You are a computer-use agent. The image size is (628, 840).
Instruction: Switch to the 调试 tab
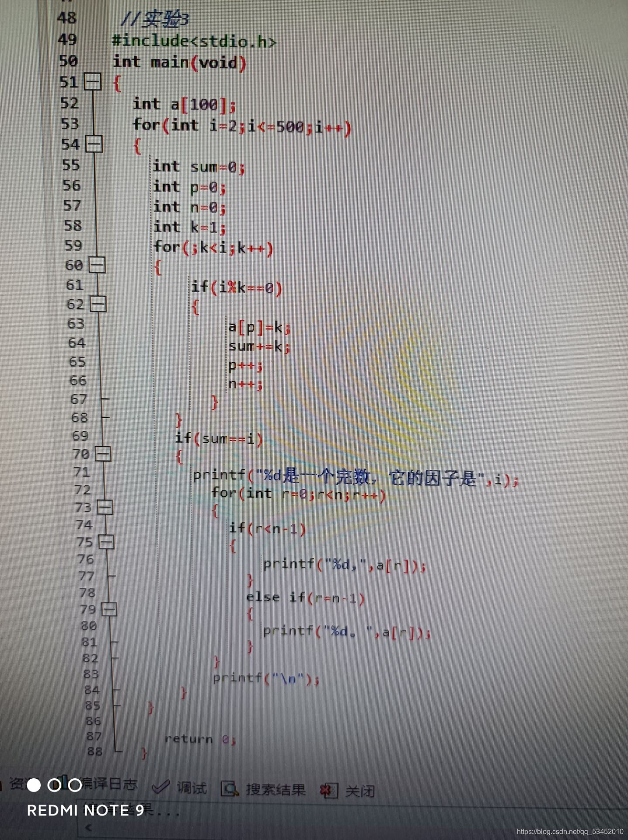pyautogui.click(x=192, y=787)
